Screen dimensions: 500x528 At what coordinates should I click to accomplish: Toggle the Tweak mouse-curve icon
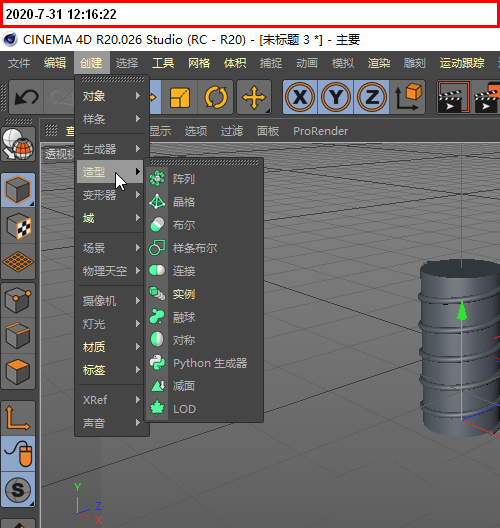[x=18, y=454]
